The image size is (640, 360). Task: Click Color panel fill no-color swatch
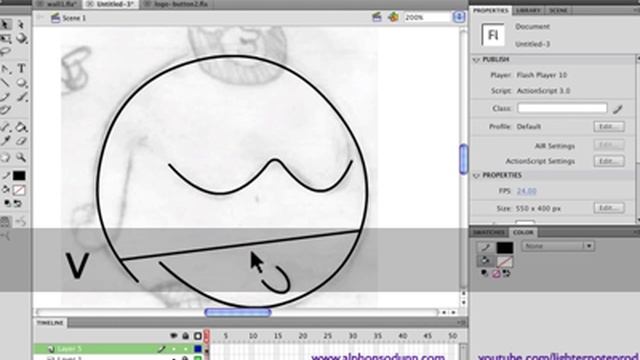tap(504, 262)
